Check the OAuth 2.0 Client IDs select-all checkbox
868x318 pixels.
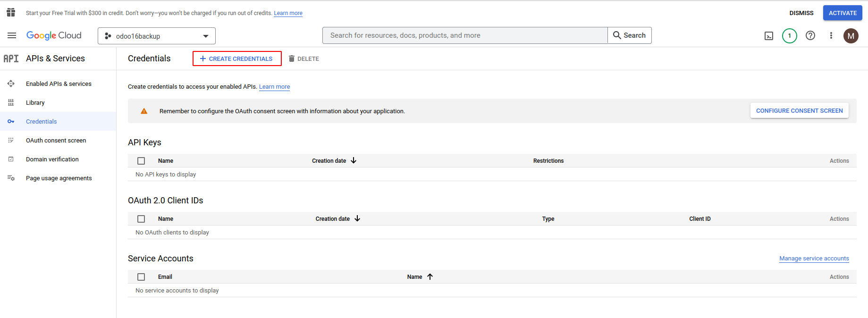tap(141, 219)
